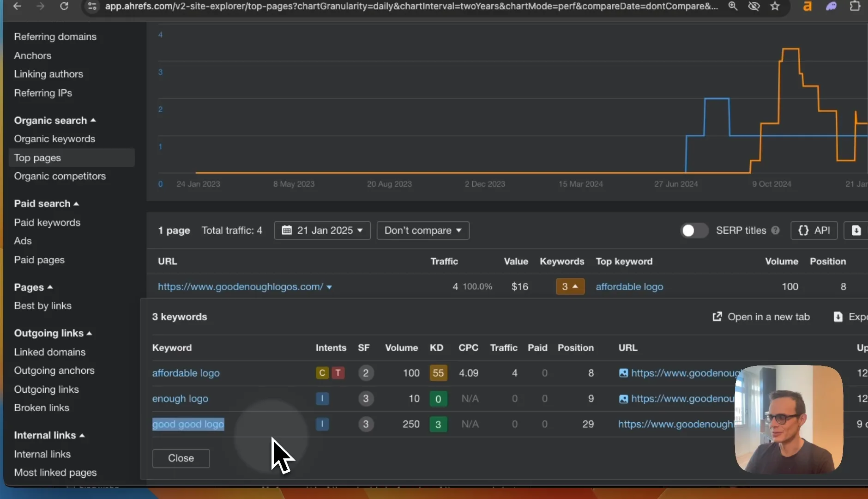Click the API button

814,230
